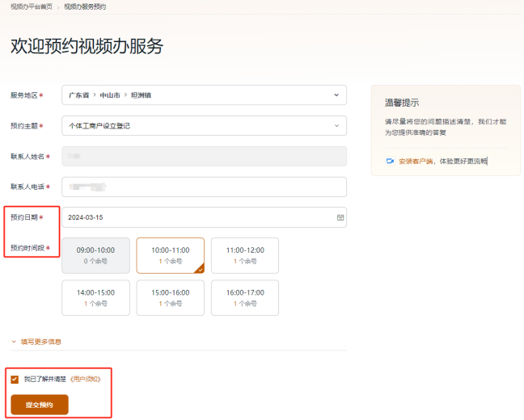Click the 温馨提示 heading

point(402,103)
